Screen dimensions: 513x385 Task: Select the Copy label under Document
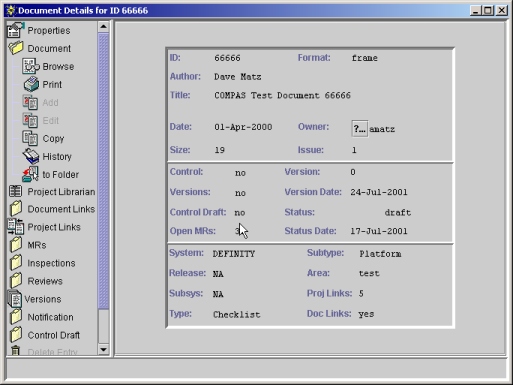coord(53,139)
